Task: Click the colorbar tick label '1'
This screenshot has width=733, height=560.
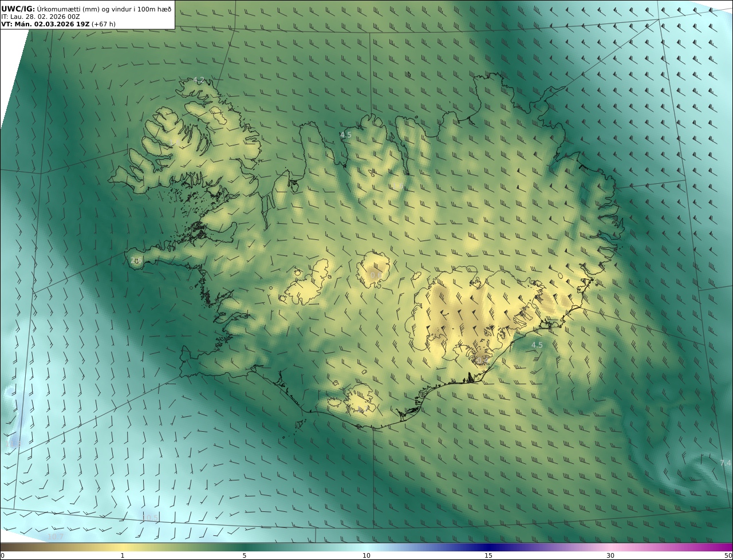Action: [123, 555]
